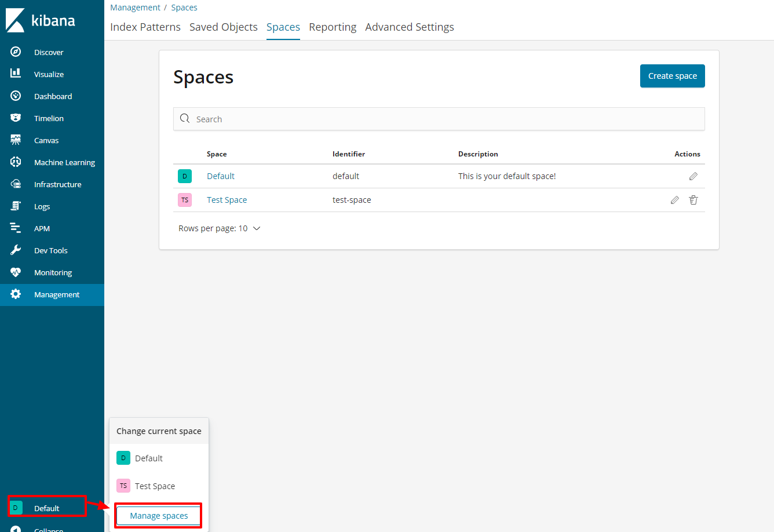774x532 pixels.
Task: Open Canvas icon in sidebar
Action: point(16,140)
